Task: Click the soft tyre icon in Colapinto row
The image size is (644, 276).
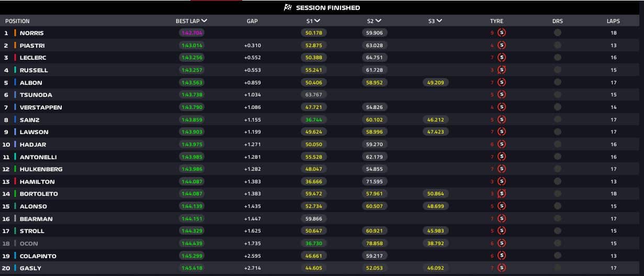Action: click(x=502, y=256)
